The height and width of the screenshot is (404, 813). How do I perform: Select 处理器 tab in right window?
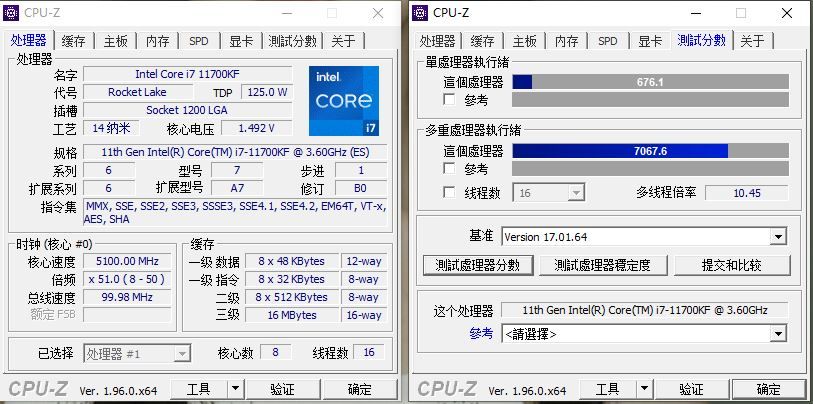tap(438, 41)
